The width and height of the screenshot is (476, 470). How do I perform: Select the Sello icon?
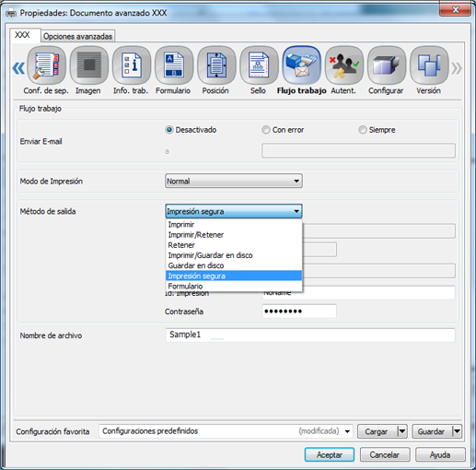[259, 65]
